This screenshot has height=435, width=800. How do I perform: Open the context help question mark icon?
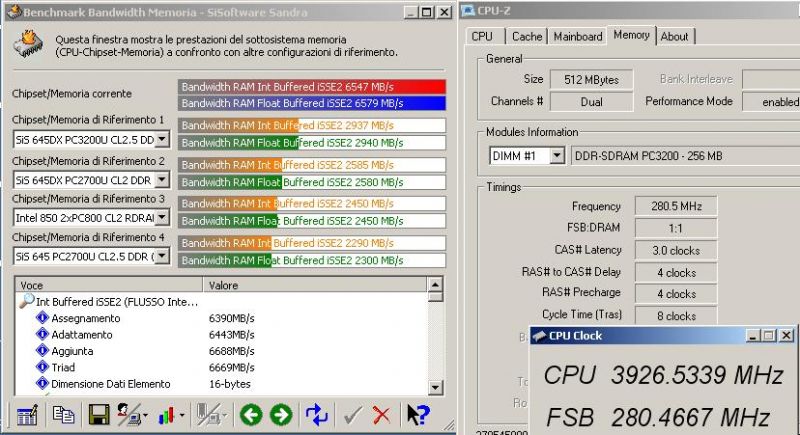click(418, 415)
